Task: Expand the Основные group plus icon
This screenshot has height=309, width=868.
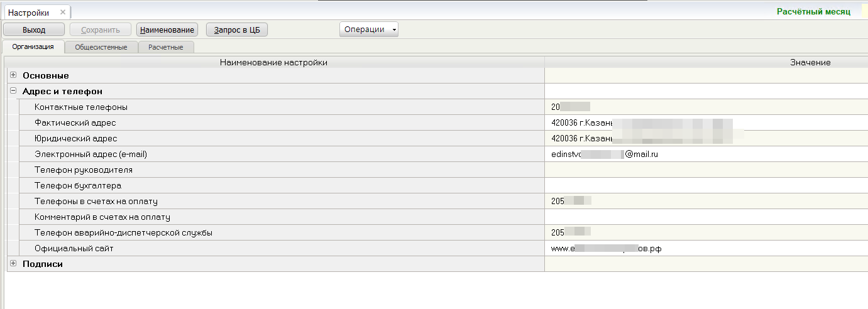Action: [x=13, y=75]
